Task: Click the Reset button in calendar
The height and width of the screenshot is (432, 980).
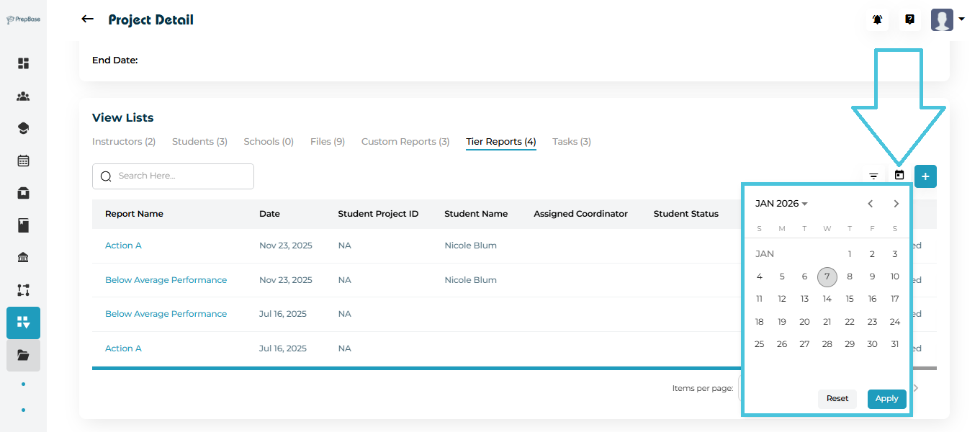Action: pos(837,399)
